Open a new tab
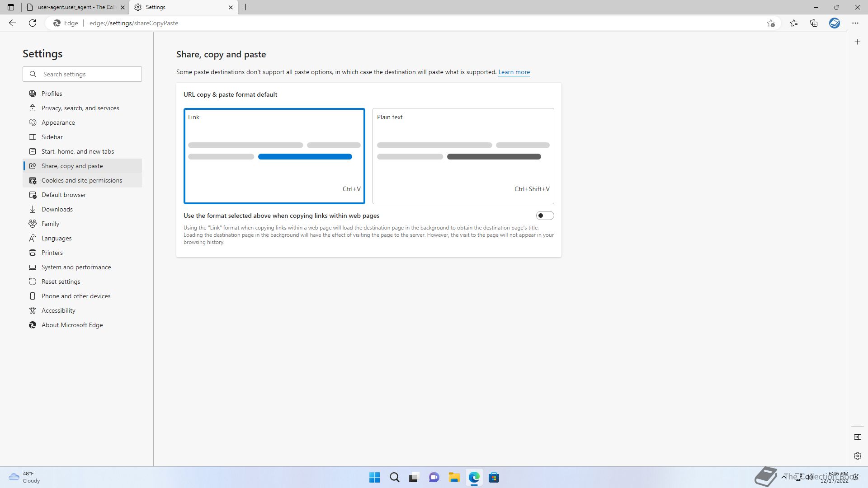The width and height of the screenshot is (868, 488). click(x=246, y=7)
